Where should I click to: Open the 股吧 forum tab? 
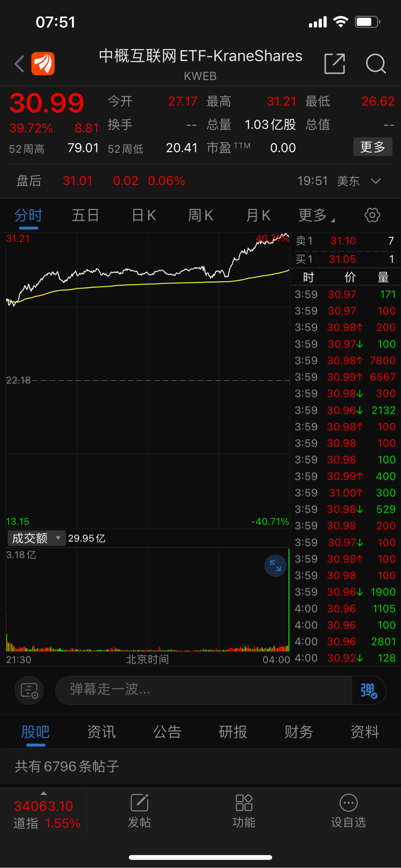36,732
